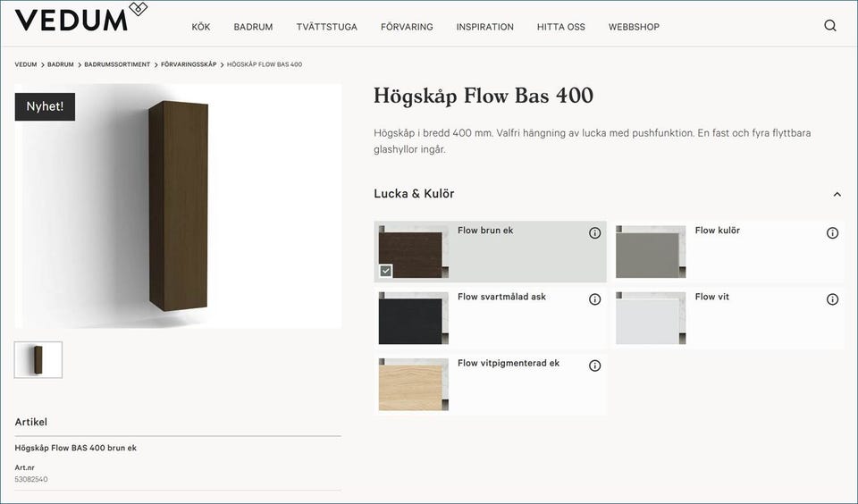858x504 pixels.
Task: Select the Flow vitpigmenterad ek swatch
Action: (x=414, y=384)
